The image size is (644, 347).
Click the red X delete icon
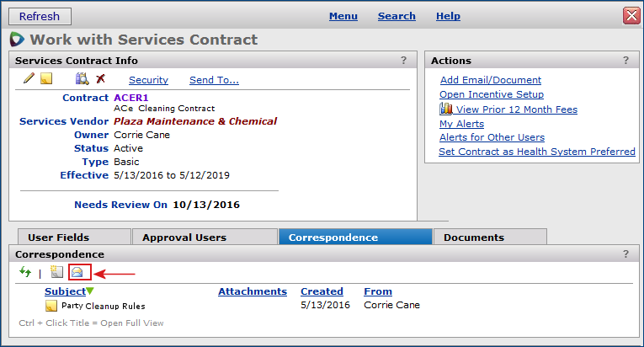(x=100, y=79)
